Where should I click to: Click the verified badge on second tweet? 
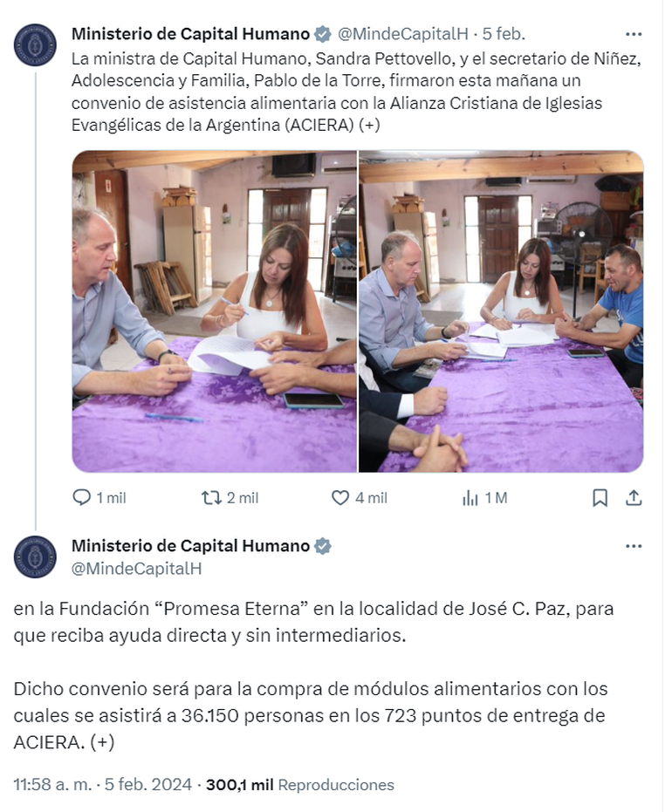[x=323, y=546]
